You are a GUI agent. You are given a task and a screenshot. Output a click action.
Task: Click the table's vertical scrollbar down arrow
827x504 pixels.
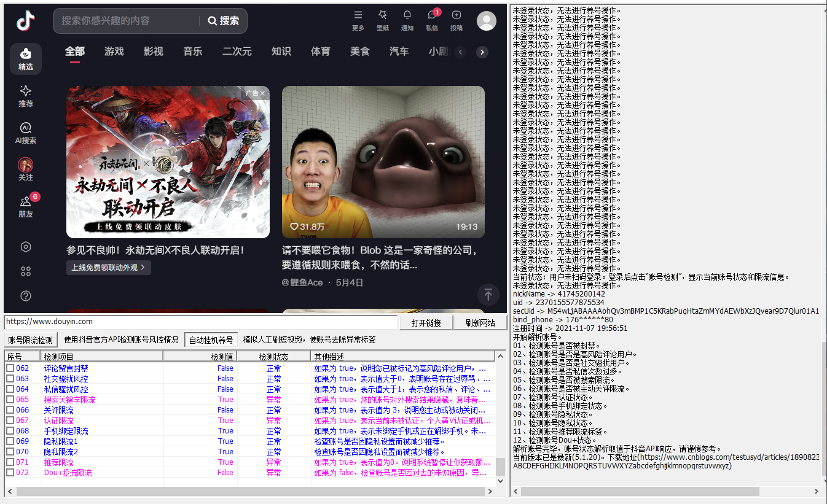pos(500,481)
